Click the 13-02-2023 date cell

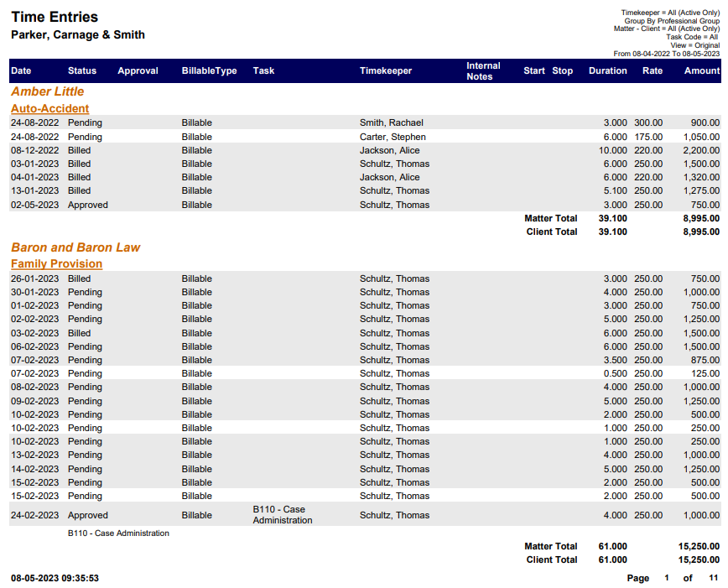tap(35, 455)
